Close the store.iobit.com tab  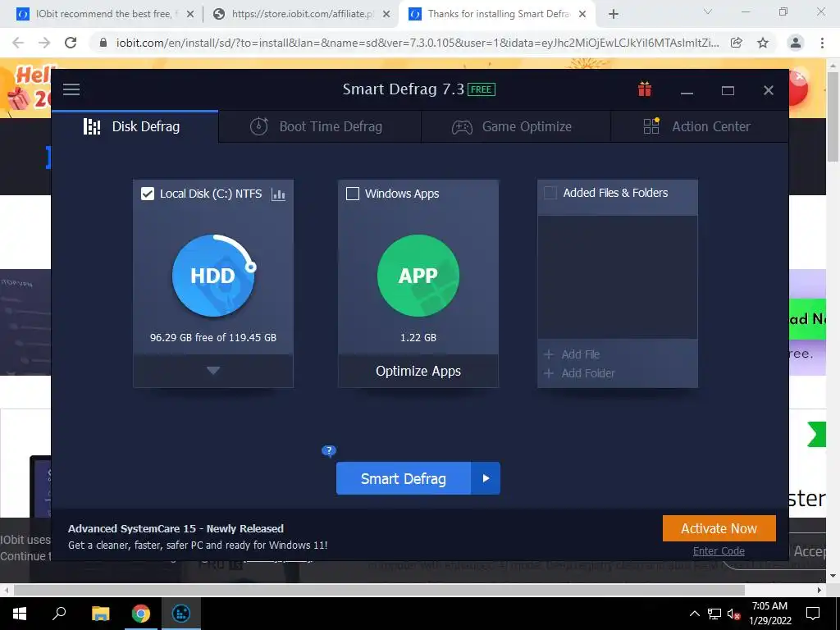tap(386, 14)
